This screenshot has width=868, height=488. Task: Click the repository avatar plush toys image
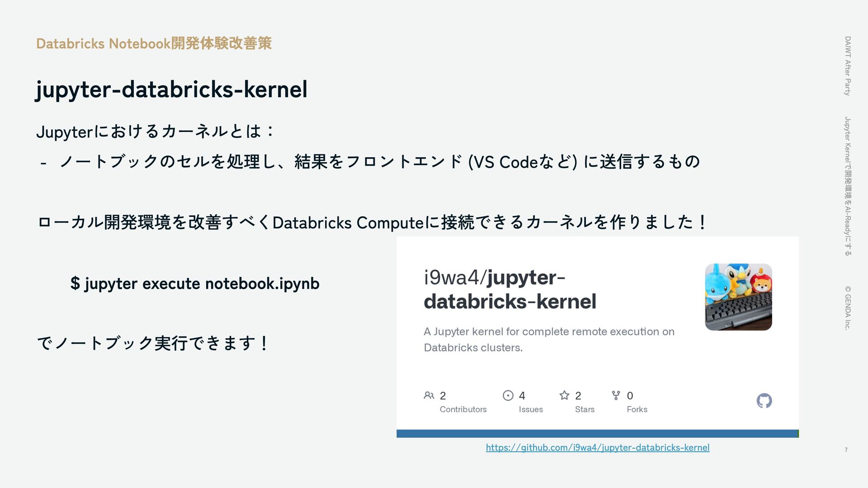pos(738,297)
